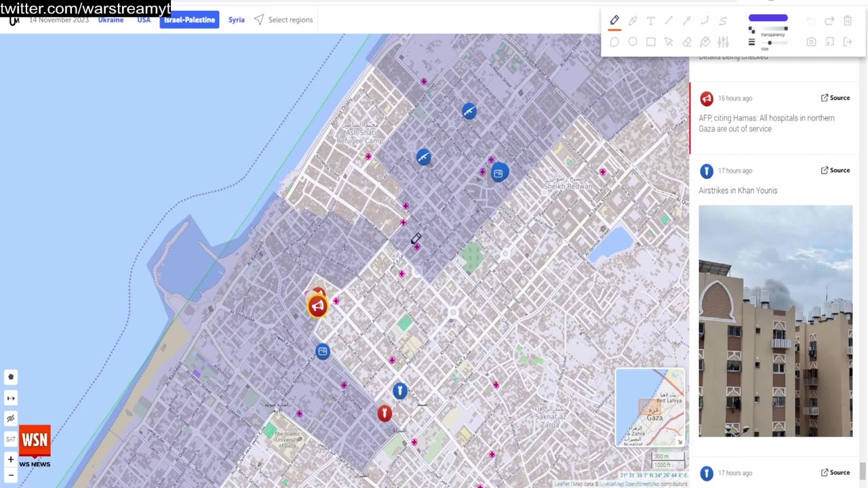Click the blue airstrike bomb marker
The height and width of the screenshot is (488, 868).
(400, 390)
